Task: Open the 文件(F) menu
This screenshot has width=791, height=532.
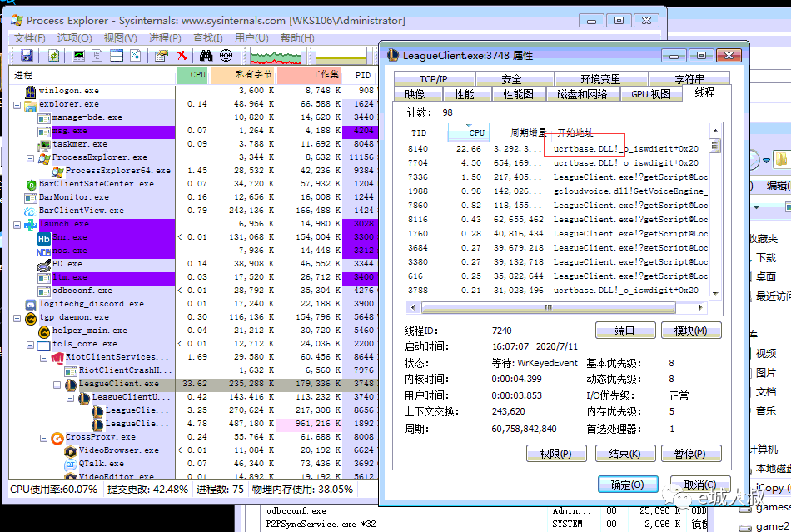Action: (29, 37)
